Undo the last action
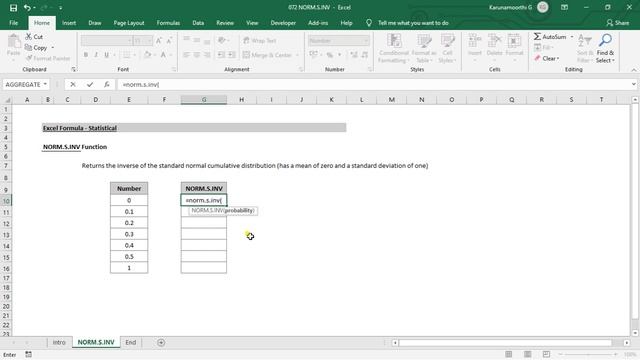640x360 pixels. (27, 7)
